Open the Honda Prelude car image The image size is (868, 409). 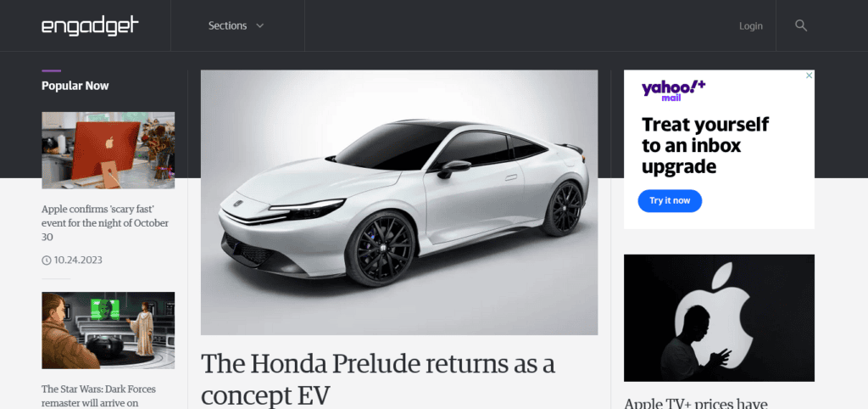point(399,202)
